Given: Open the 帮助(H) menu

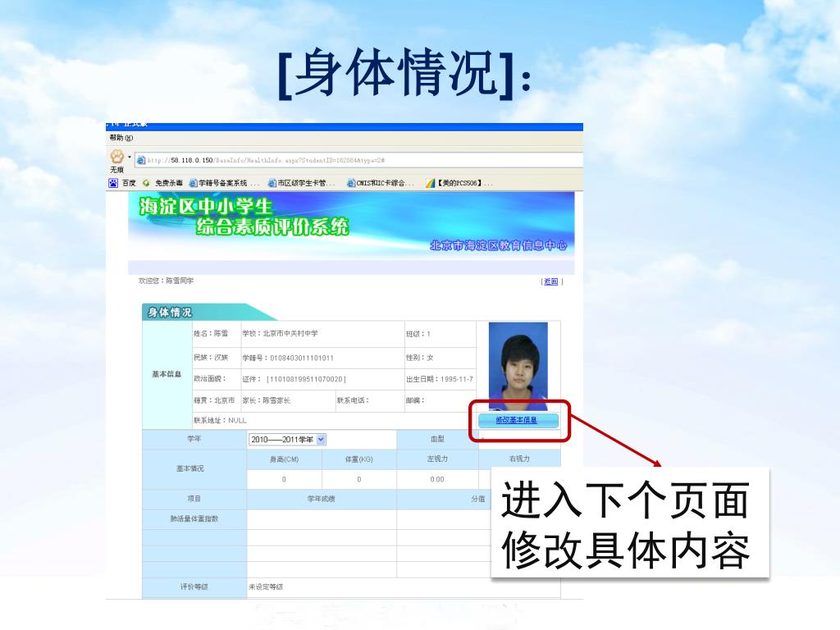Looking at the screenshot, I should pyautogui.click(x=121, y=138).
